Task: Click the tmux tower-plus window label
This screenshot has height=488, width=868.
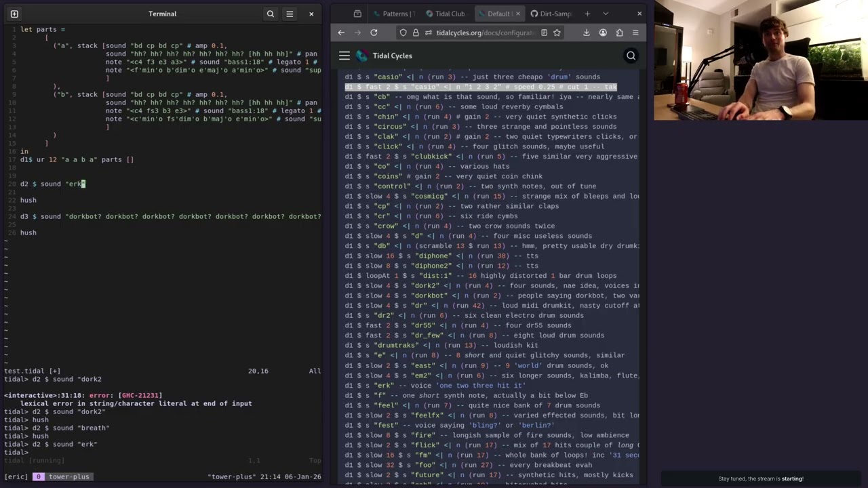Action: coord(68,476)
